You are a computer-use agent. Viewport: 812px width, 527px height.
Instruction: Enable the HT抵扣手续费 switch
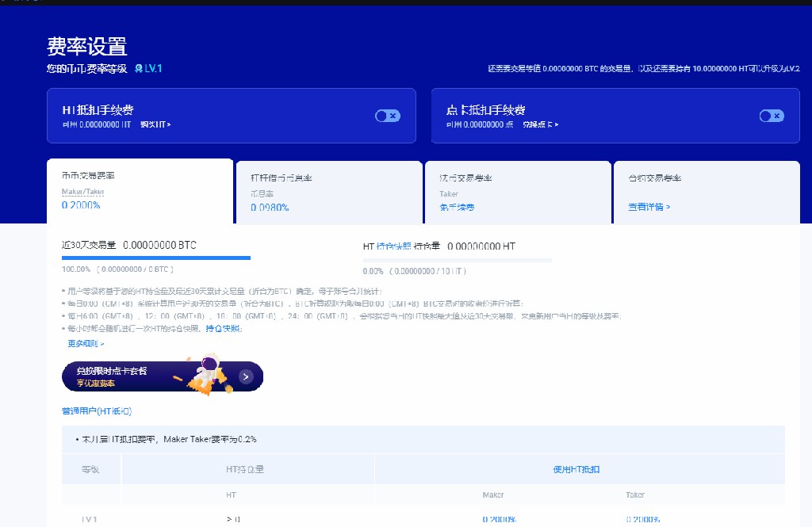pyautogui.click(x=387, y=116)
